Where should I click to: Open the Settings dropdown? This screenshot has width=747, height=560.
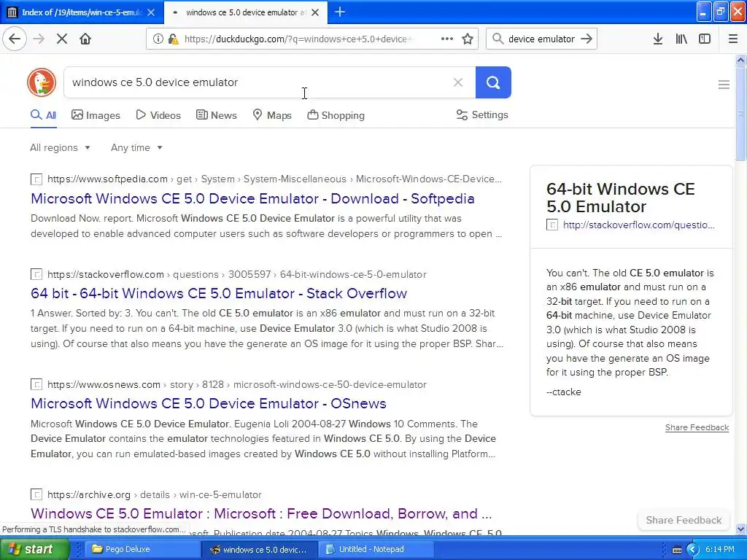pos(482,114)
